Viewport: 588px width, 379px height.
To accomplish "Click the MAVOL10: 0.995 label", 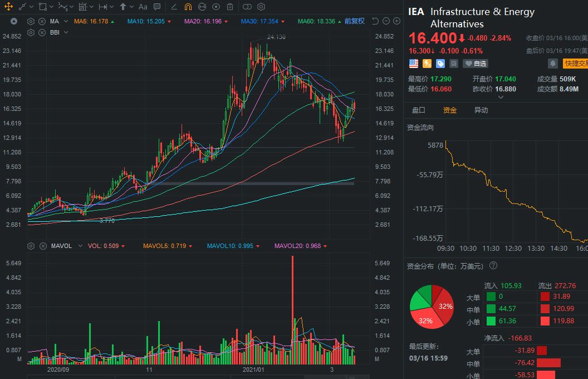I will [x=231, y=246].
